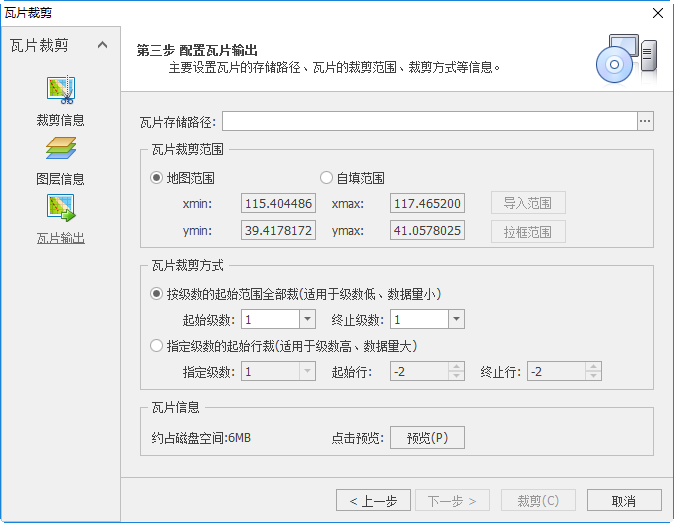674x523 pixels.
Task: Select the 地图范围 radio option
Action: click(x=156, y=178)
